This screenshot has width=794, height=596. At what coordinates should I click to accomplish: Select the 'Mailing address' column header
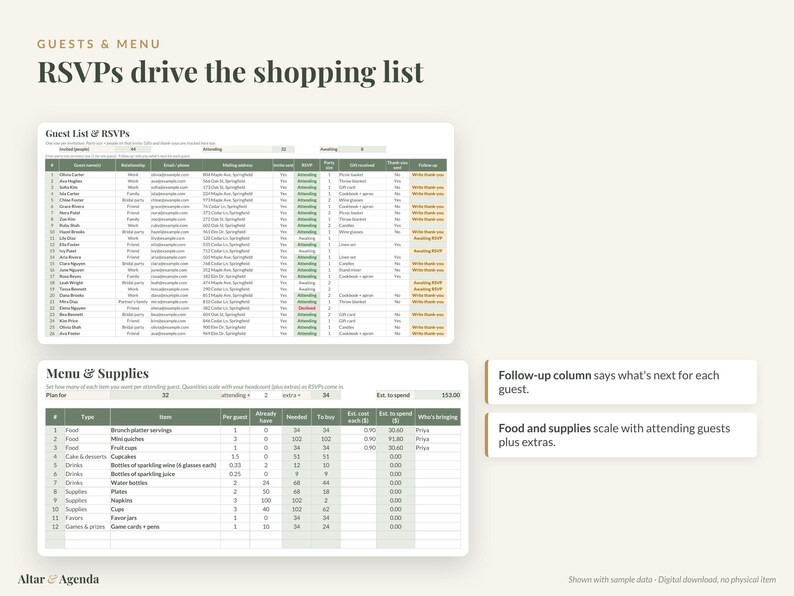[237, 165]
